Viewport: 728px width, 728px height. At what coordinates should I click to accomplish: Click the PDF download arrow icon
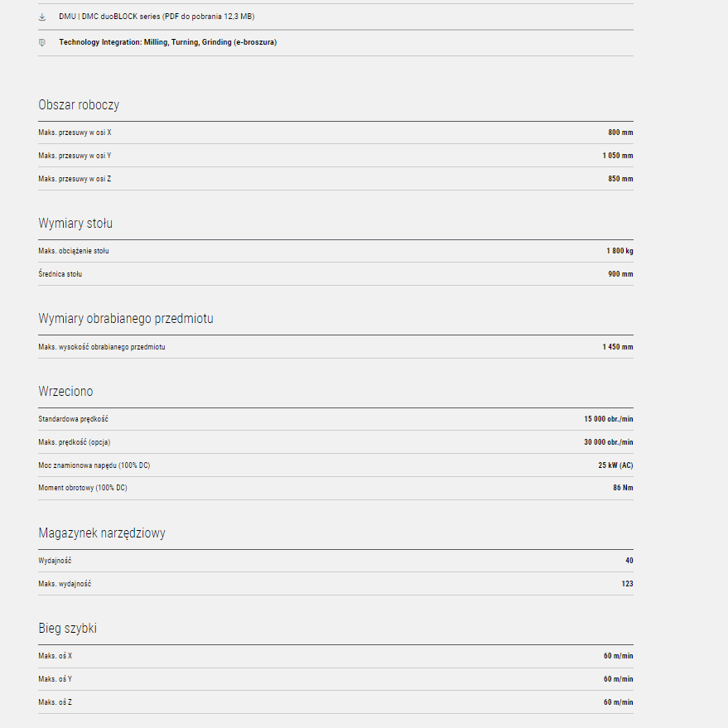tap(42, 17)
